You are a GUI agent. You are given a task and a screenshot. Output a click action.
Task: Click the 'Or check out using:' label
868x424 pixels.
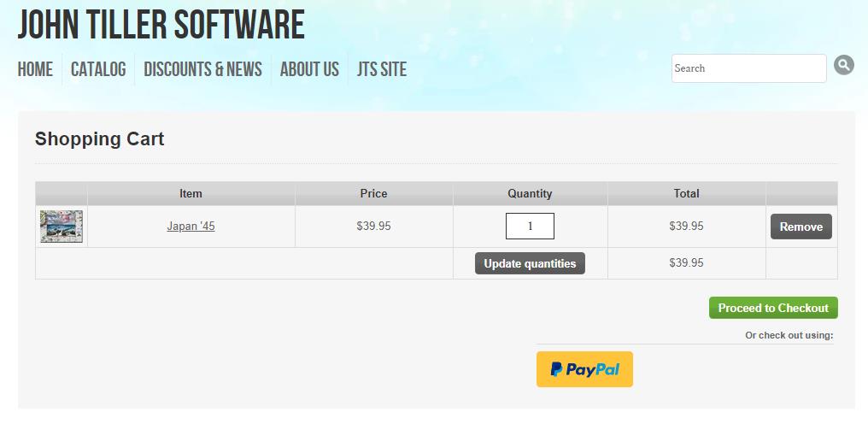(789, 335)
